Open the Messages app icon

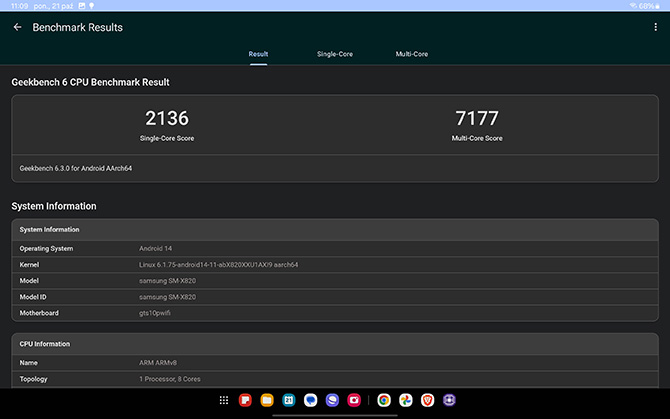pyautogui.click(x=311, y=400)
